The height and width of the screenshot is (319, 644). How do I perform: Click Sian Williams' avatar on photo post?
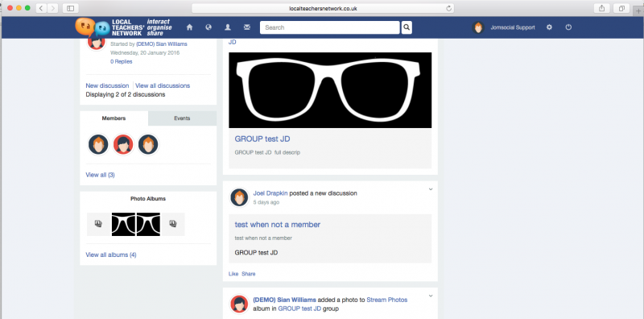[x=239, y=304]
